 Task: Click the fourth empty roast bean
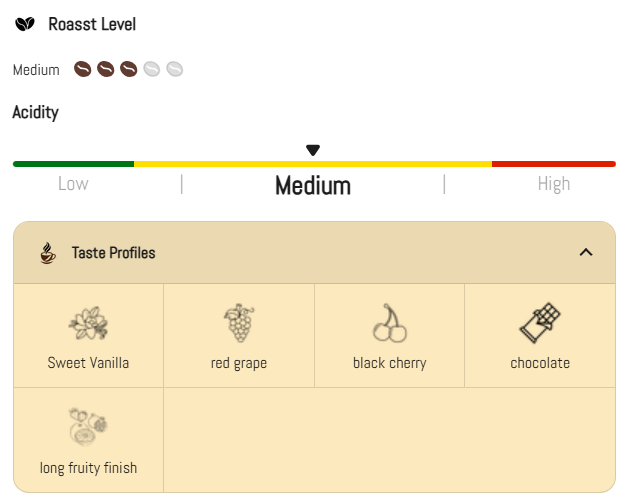tap(151, 70)
